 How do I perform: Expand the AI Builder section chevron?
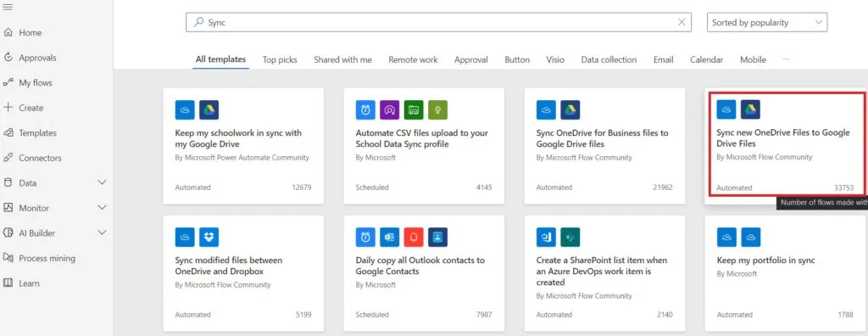102,232
